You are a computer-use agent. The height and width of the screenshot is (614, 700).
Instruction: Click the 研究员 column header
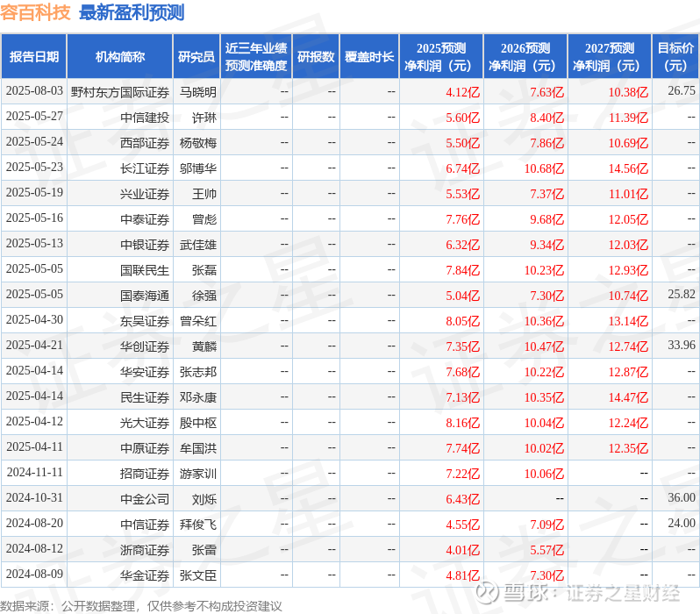tap(196, 57)
